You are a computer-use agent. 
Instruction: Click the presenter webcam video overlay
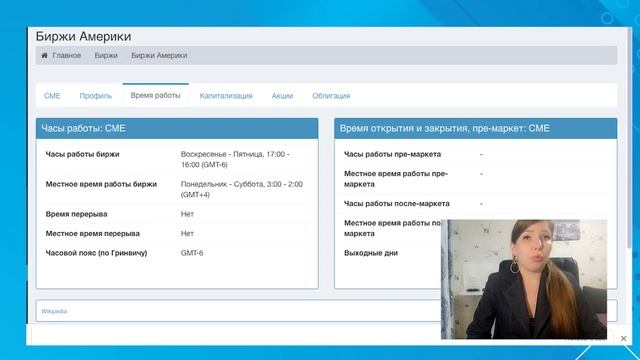point(524,279)
